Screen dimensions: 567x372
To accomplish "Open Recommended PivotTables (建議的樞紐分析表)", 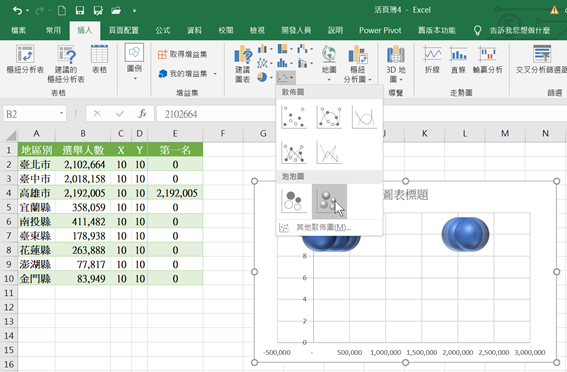I will click(66, 64).
